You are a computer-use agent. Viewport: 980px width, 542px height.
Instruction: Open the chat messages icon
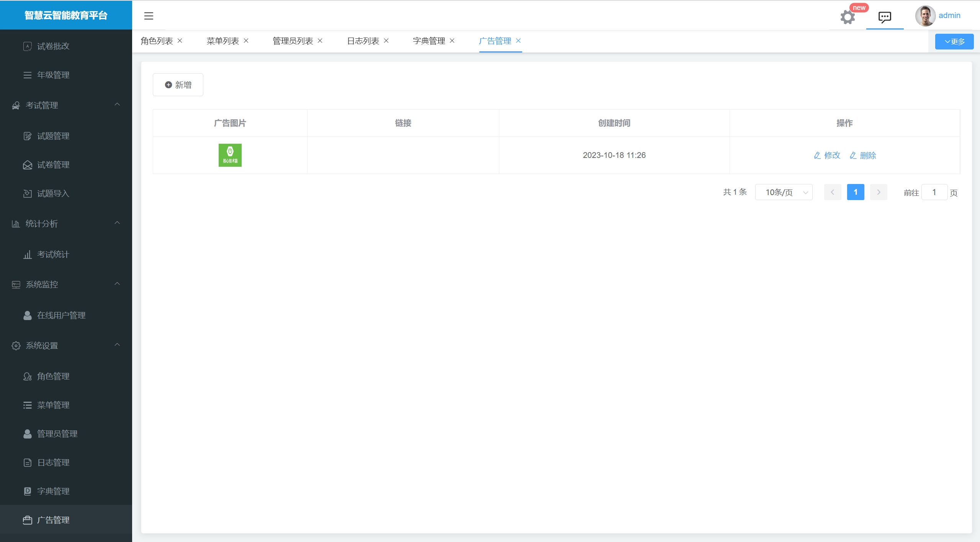coord(885,17)
